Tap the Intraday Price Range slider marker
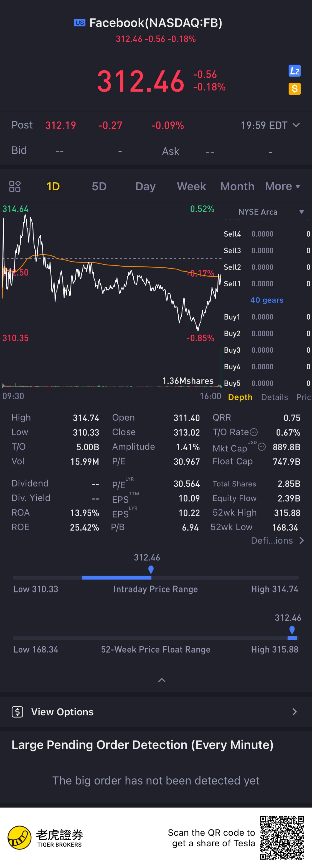Image resolution: width=312 pixels, height=868 pixels. pyautogui.click(x=151, y=570)
